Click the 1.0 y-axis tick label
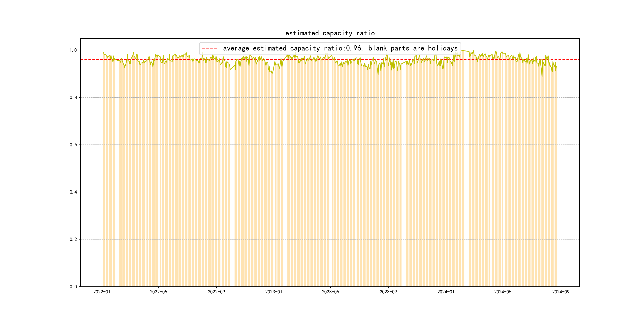 [73, 50]
